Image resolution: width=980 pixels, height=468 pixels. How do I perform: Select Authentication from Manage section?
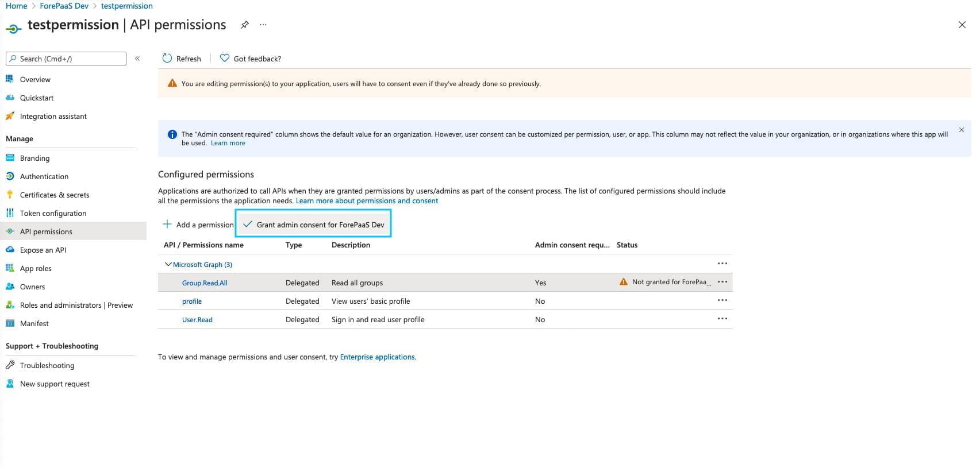point(44,176)
